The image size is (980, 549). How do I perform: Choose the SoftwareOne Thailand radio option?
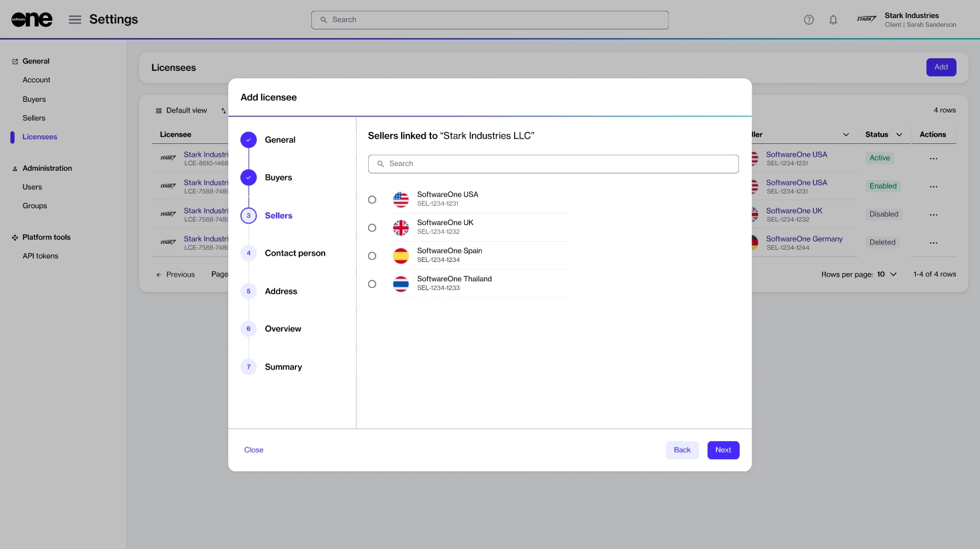coord(372,284)
